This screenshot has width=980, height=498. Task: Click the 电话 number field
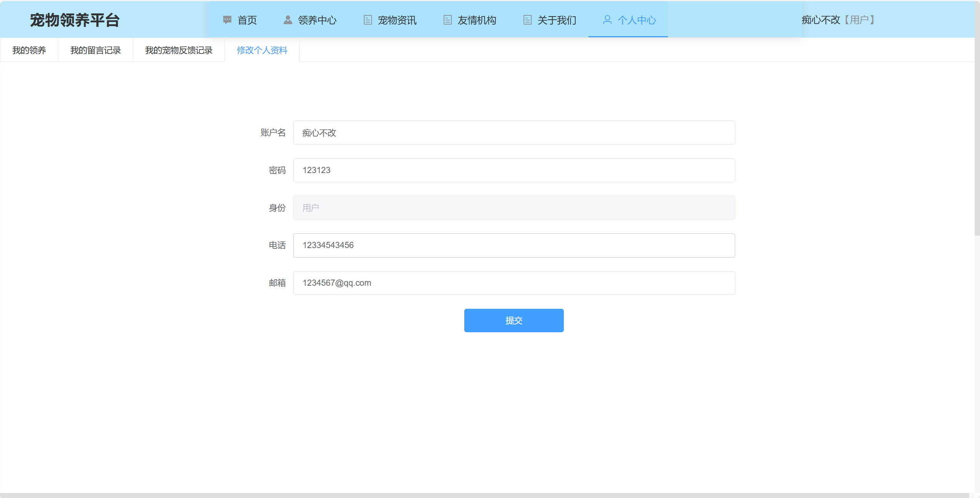(514, 245)
